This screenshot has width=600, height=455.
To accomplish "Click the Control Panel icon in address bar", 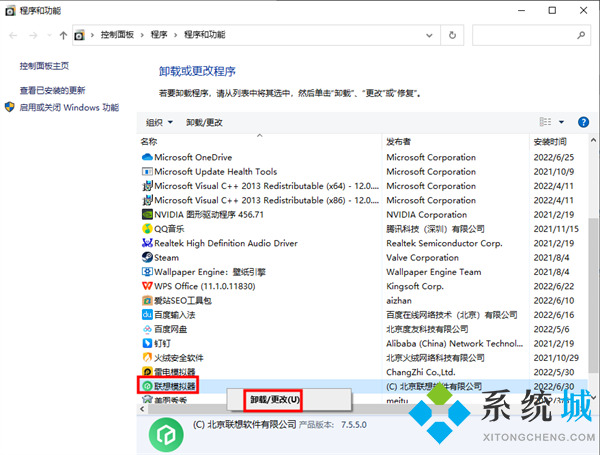I will tap(79, 35).
